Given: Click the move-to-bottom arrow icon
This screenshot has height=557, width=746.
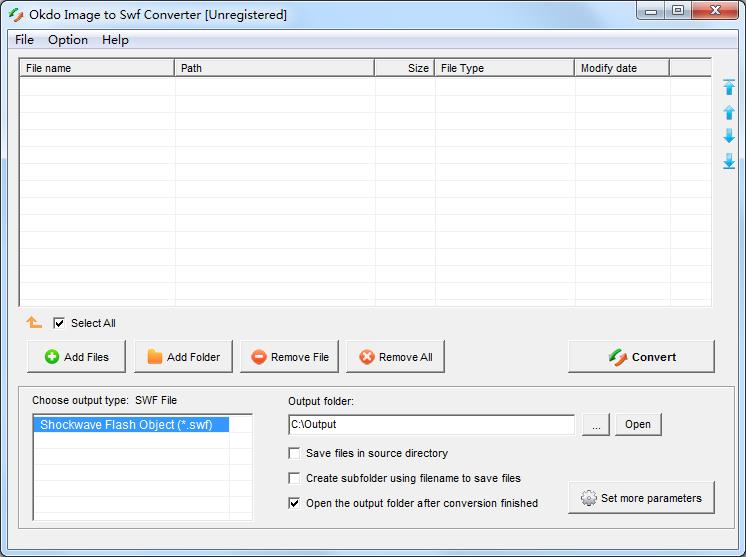Looking at the screenshot, I should (x=729, y=161).
